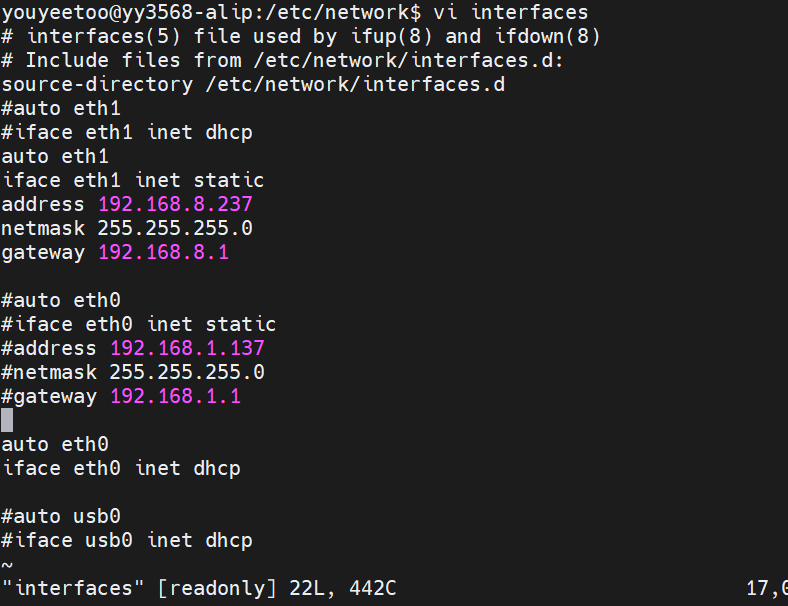Place cursor on commented '#iface eth1 inet dhcp' line

click(x=127, y=132)
